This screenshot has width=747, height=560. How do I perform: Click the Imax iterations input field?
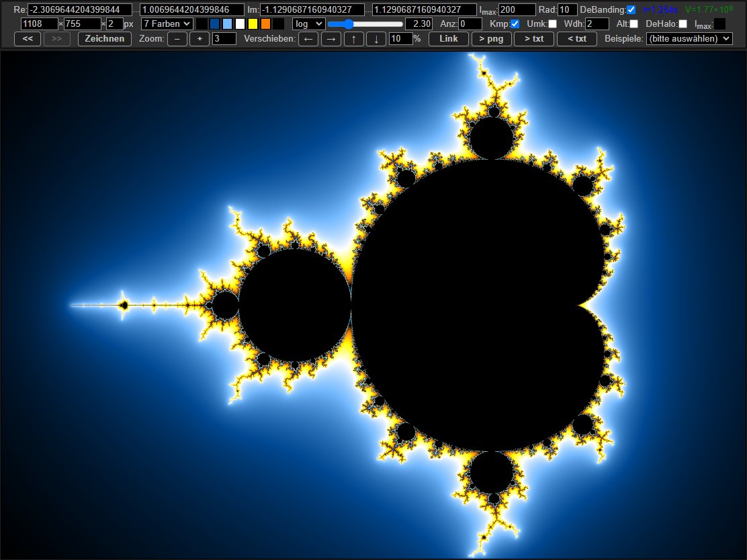point(517,10)
